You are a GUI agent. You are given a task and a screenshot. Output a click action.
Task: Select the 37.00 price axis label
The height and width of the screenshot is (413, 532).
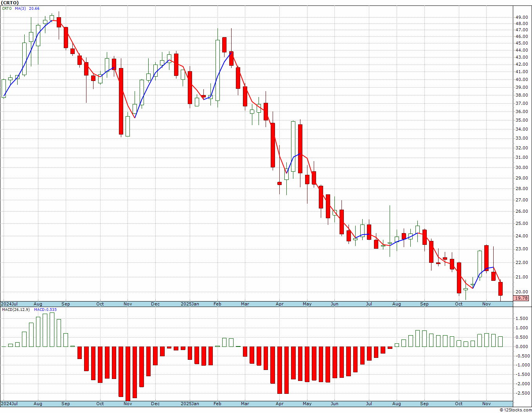(x=521, y=103)
